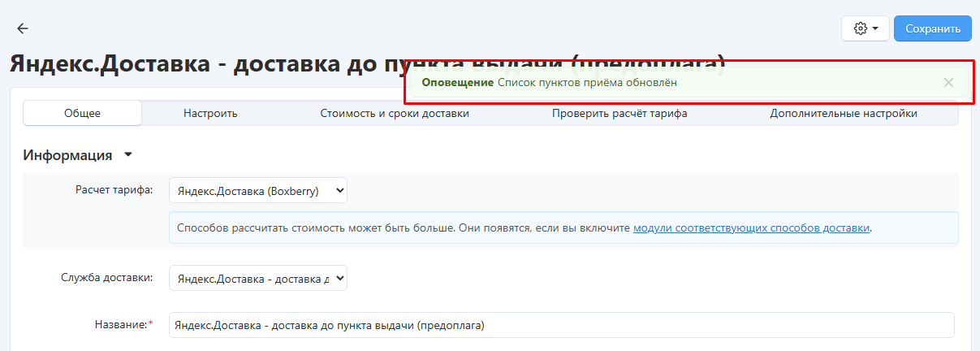The height and width of the screenshot is (351, 980).
Task: Open the Стоимость и сроки доставки tab
Action: pyautogui.click(x=395, y=113)
